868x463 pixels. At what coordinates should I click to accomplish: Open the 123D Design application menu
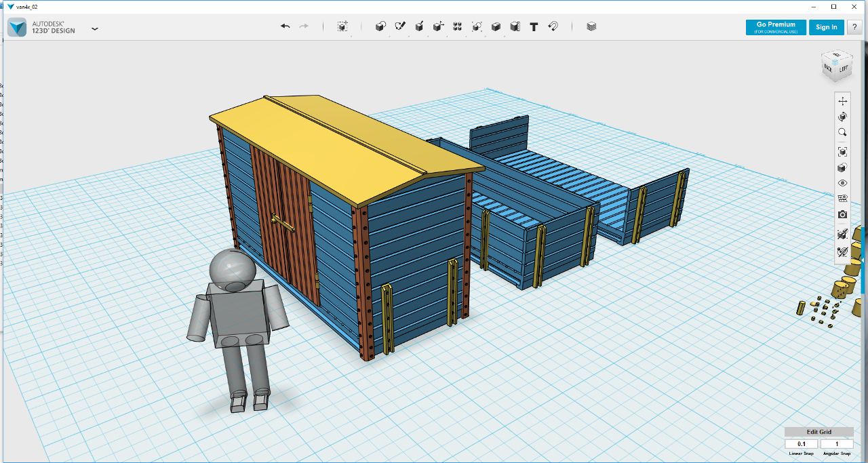(x=95, y=28)
